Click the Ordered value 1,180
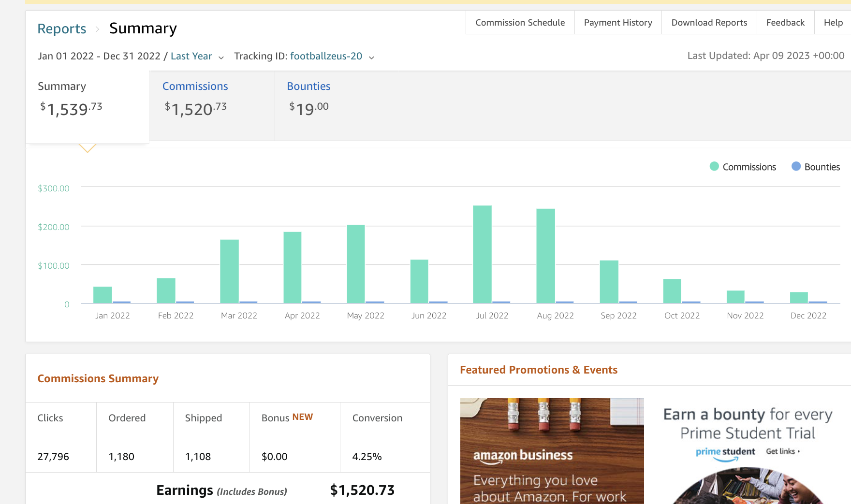 point(121,457)
